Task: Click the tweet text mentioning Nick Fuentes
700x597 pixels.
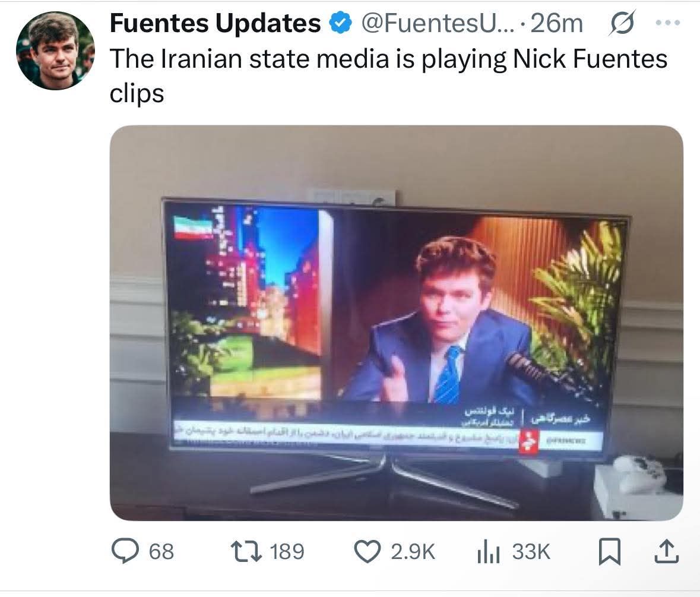Action: 388,76
